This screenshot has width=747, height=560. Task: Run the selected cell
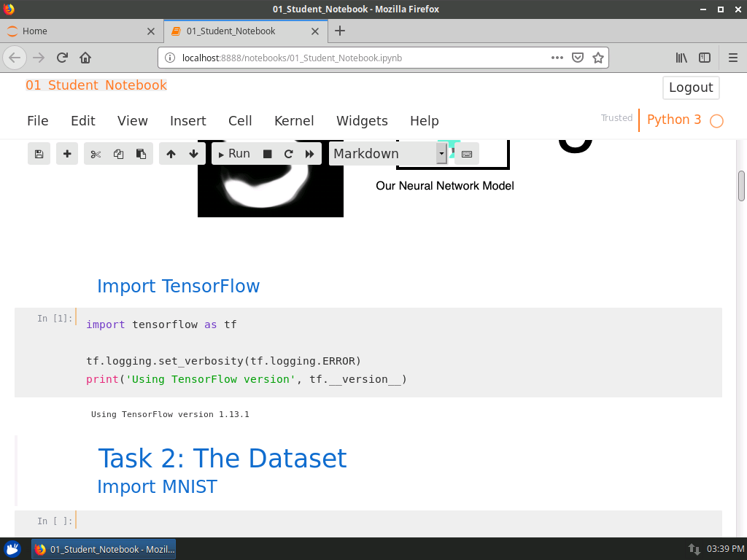234,154
